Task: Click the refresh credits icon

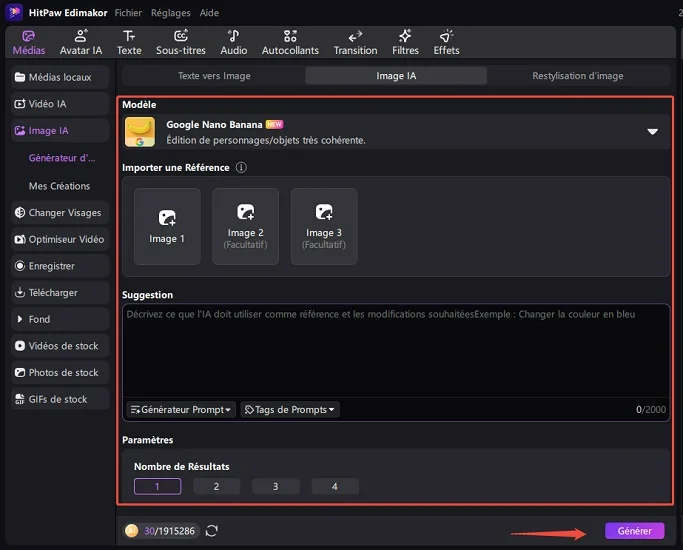Action: [x=212, y=531]
